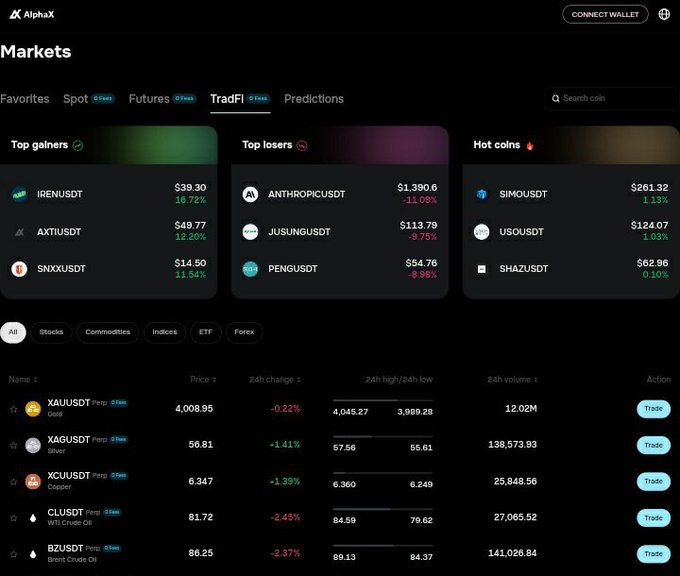The width and height of the screenshot is (680, 576).
Task: Click the CLUSDT high/low range bar
Action: pos(383,509)
